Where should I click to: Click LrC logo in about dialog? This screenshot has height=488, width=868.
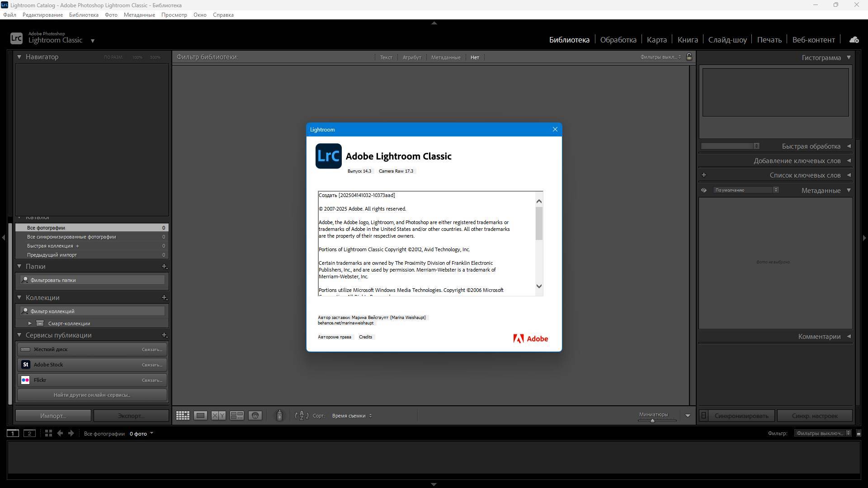329,156
